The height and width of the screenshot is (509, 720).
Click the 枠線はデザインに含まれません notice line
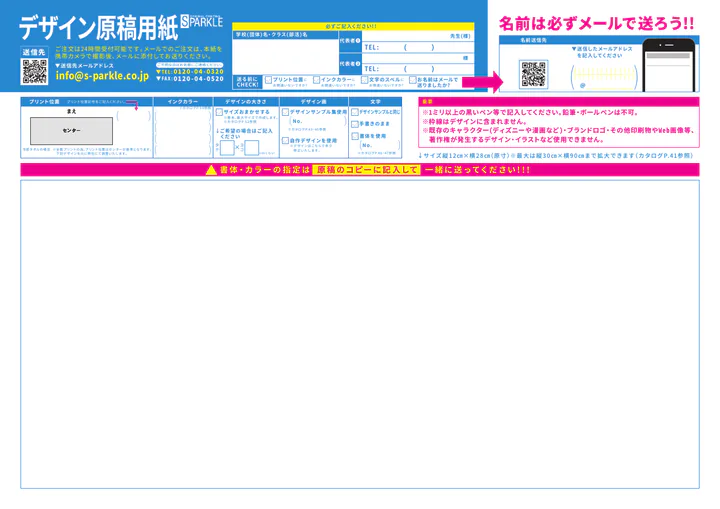pos(474,121)
